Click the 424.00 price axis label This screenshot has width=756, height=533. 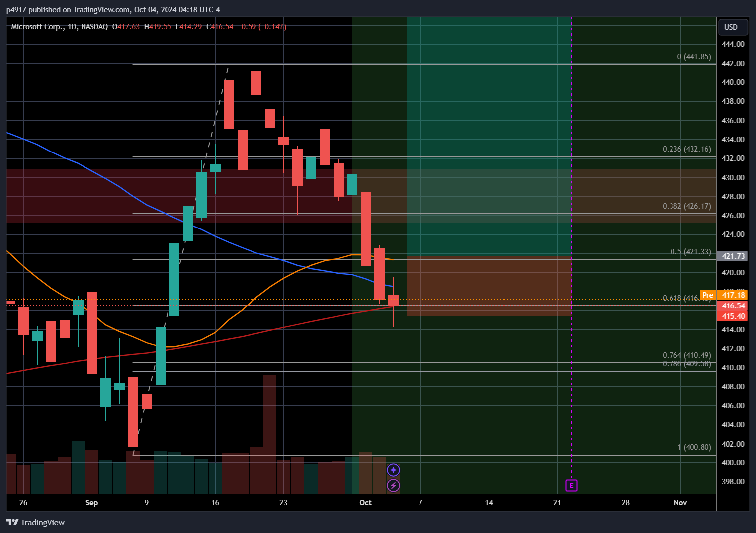pos(733,234)
